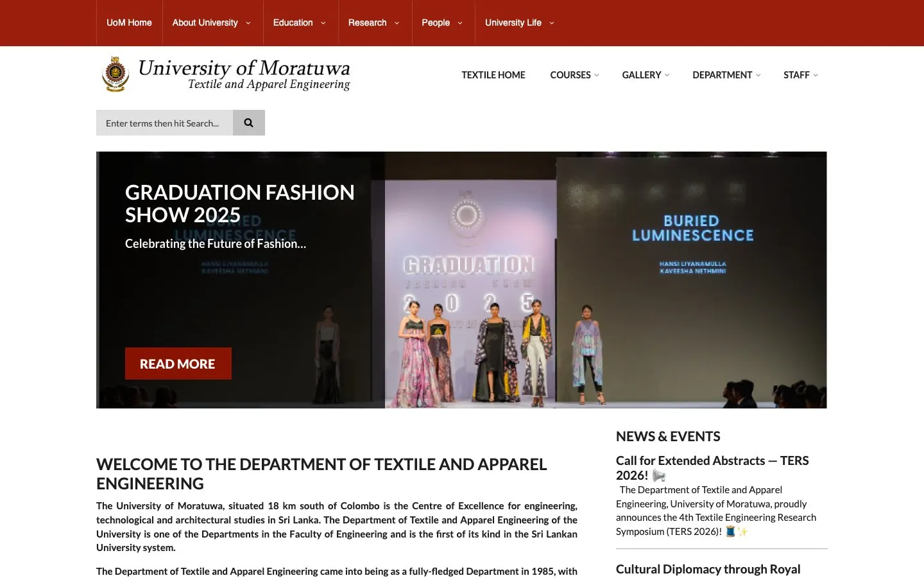
Task: Open the UoM Home menu item
Action: [129, 22]
